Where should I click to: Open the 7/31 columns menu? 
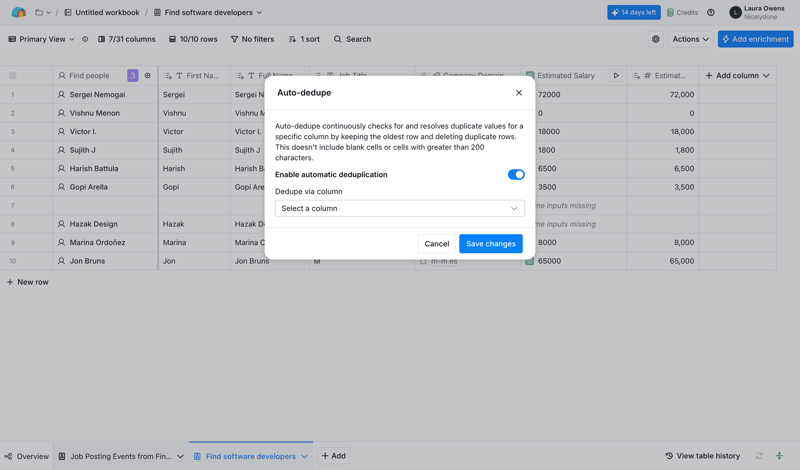[127, 39]
